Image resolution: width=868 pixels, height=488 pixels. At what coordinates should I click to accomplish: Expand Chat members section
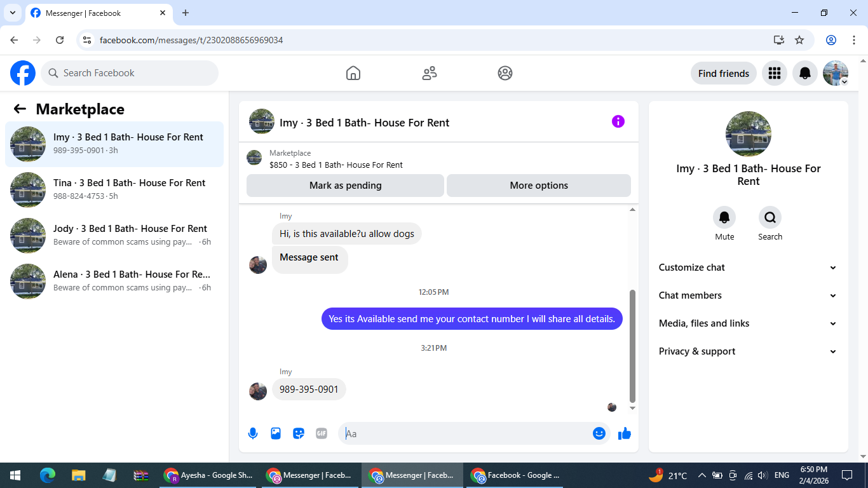[x=748, y=295]
